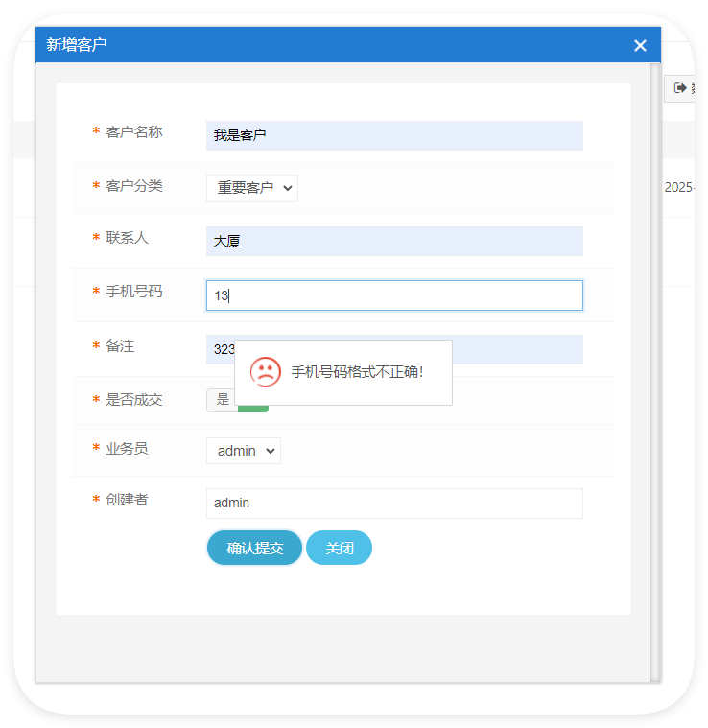Screen dimensions: 708x728
Task: Focus the 联系人 input field
Action: pyautogui.click(x=394, y=241)
